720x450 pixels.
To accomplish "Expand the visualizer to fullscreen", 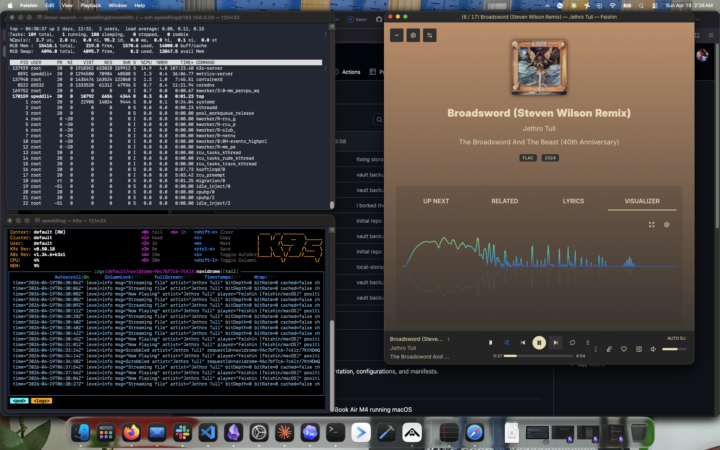I will pyautogui.click(x=652, y=225).
